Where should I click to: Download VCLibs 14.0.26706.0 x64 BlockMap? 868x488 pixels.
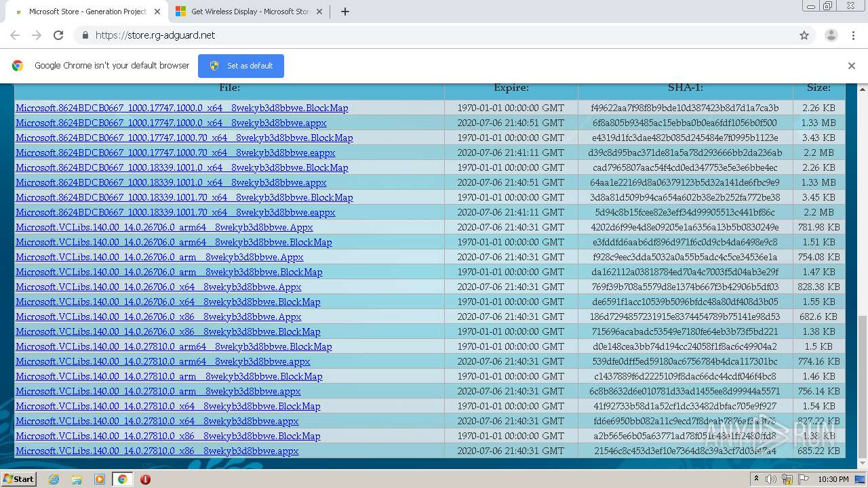point(168,302)
